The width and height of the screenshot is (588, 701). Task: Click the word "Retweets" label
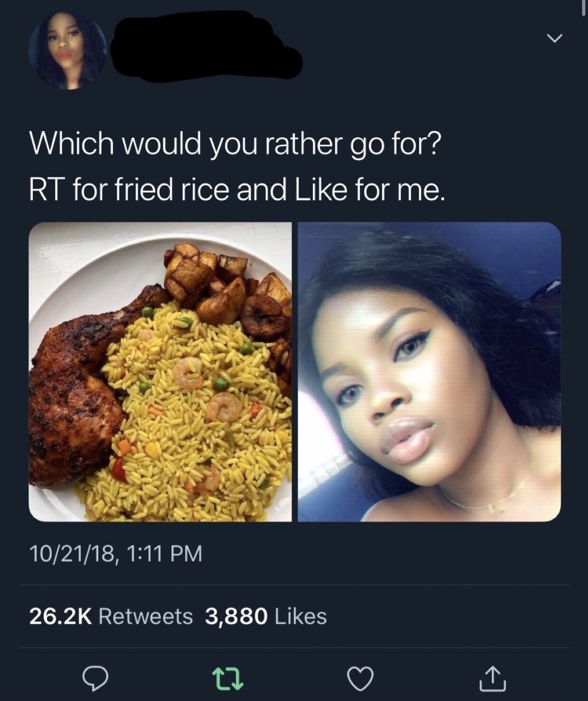click(x=146, y=616)
